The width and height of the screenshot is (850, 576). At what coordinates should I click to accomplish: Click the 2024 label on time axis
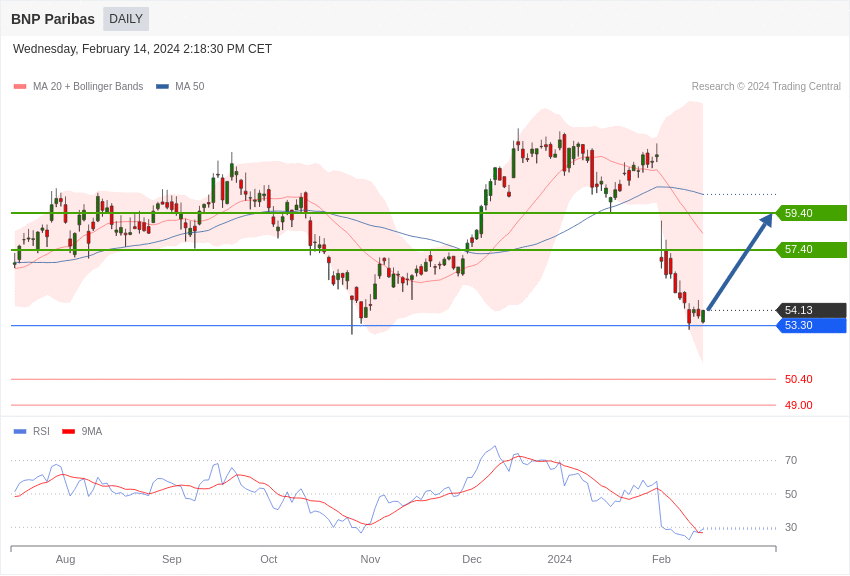[x=560, y=559]
